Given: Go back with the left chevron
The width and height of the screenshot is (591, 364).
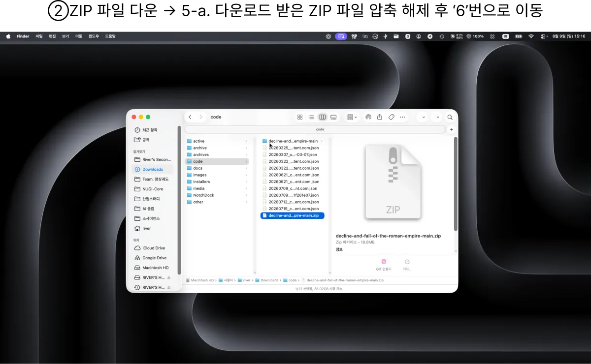Looking at the screenshot, I should [x=190, y=117].
